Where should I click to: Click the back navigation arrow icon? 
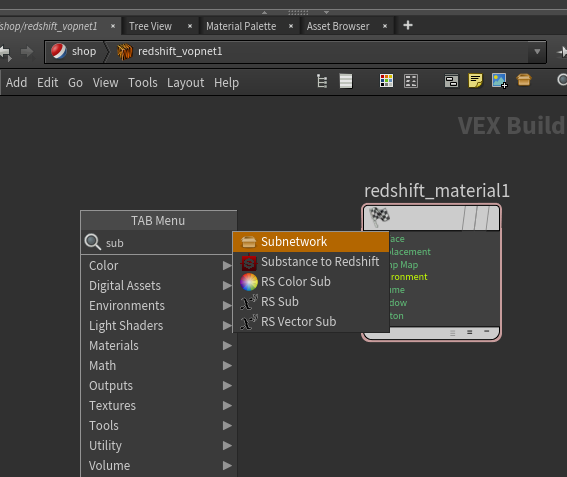point(5,52)
